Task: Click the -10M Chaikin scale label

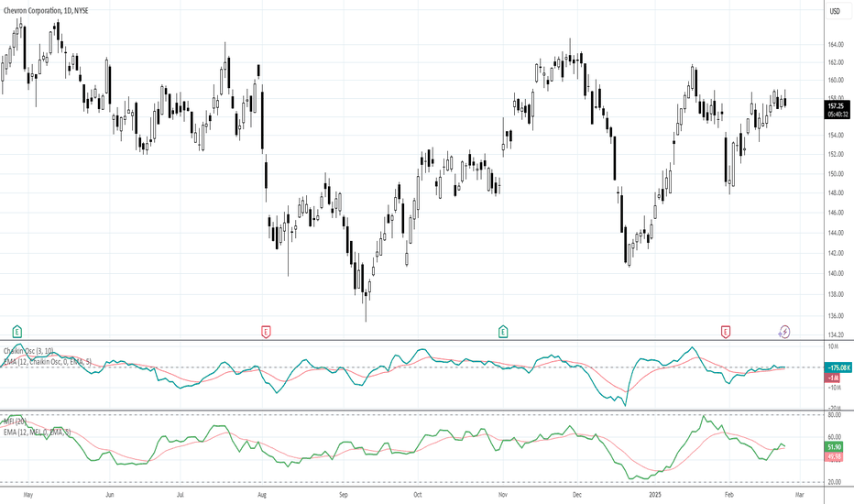Action: tap(833, 388)
